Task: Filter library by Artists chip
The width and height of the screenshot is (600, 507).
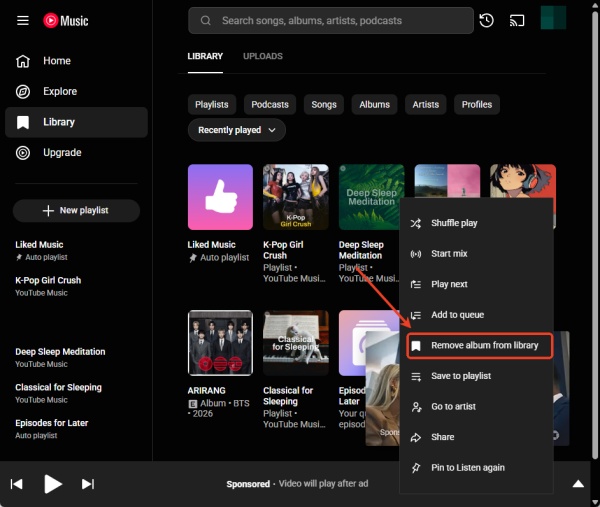Action: click(x=426, y=104)
